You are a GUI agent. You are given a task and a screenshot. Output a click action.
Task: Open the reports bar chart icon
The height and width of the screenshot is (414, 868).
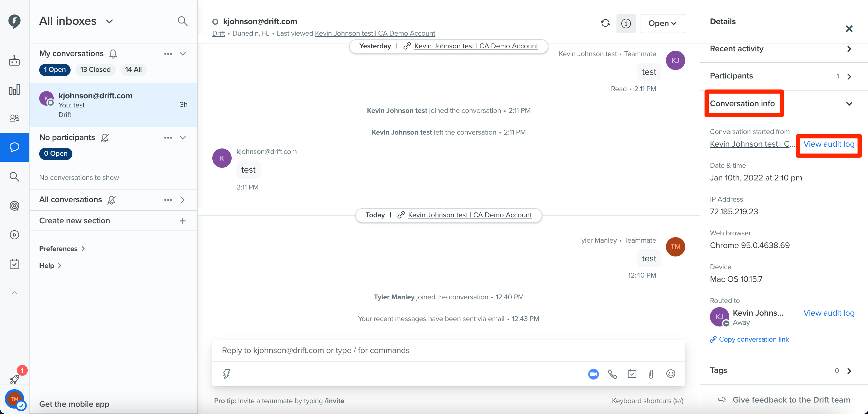[x=14, y=89]
